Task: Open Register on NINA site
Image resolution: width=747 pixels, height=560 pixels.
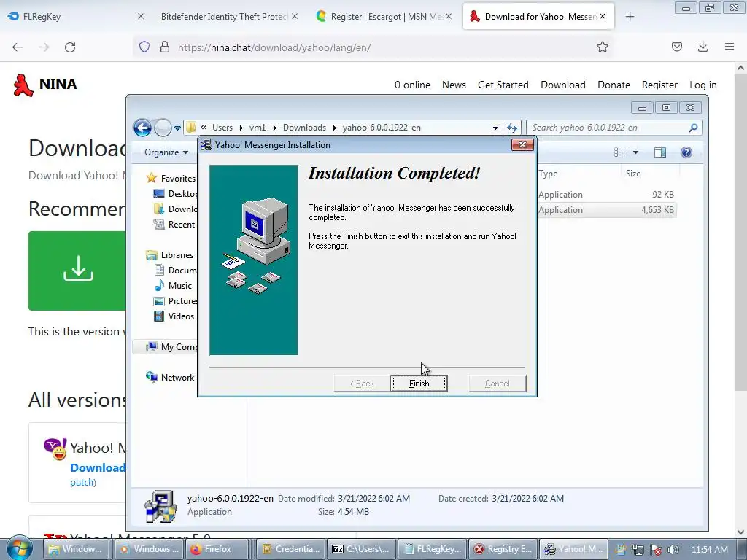Action: pos(659,85)
